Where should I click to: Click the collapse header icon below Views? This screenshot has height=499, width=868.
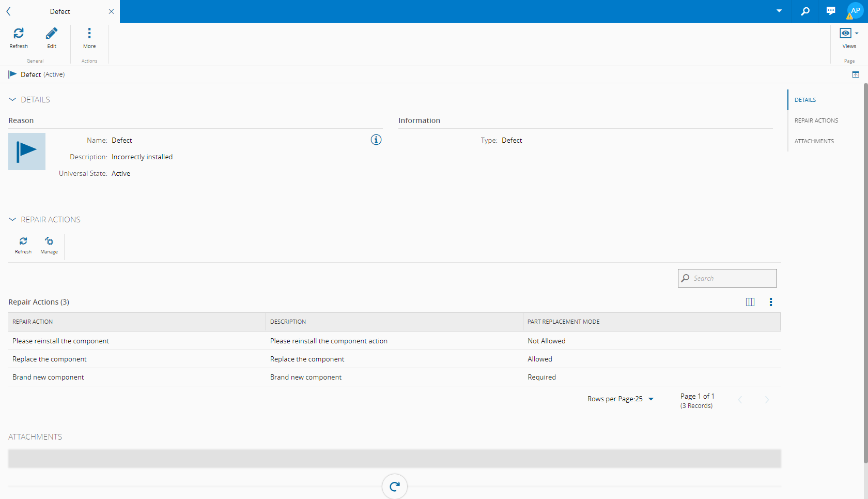(856, 74)
